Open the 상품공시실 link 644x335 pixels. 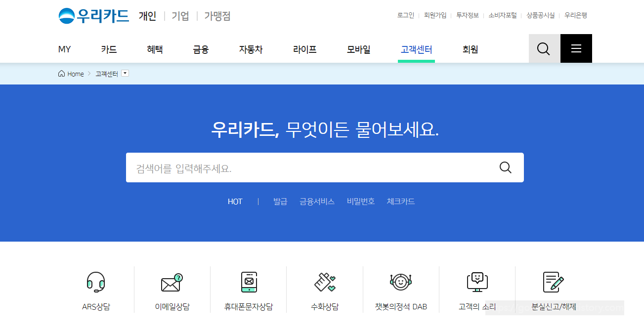[541, 15]
